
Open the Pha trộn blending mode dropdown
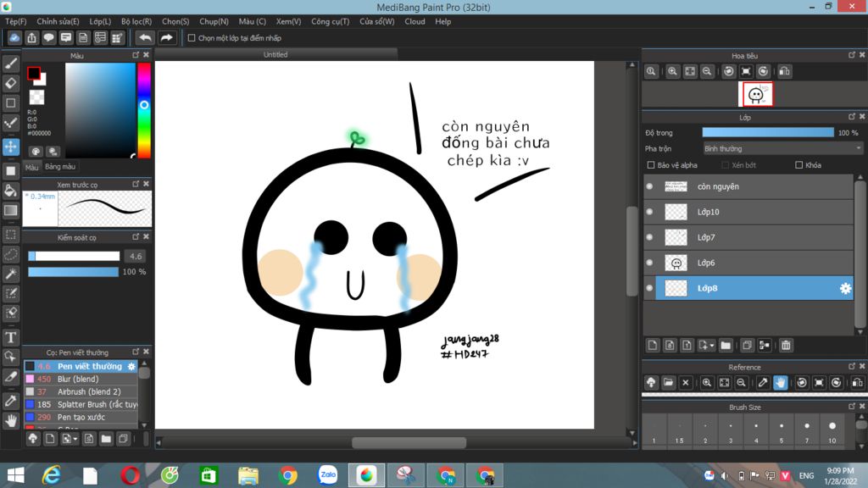coord(782,149)
